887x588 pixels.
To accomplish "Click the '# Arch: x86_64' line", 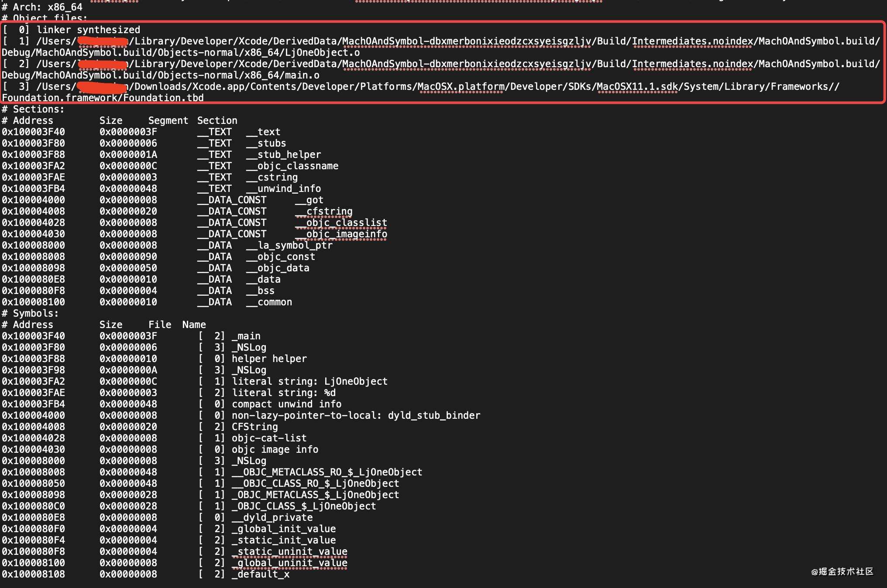I will [x=42, y=7].
